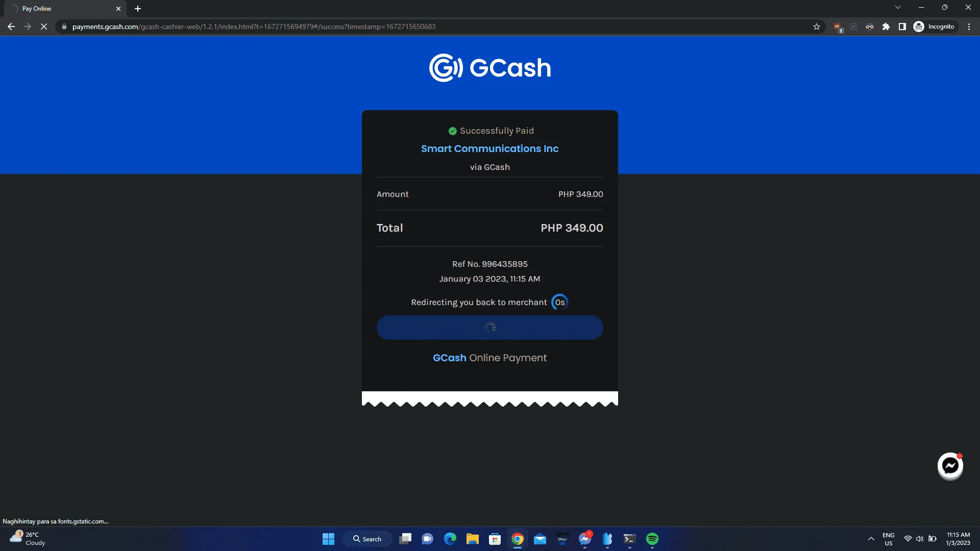Screen dimensions: 980x551
Task: Click the 'Total' label
Action: (389, 228)
